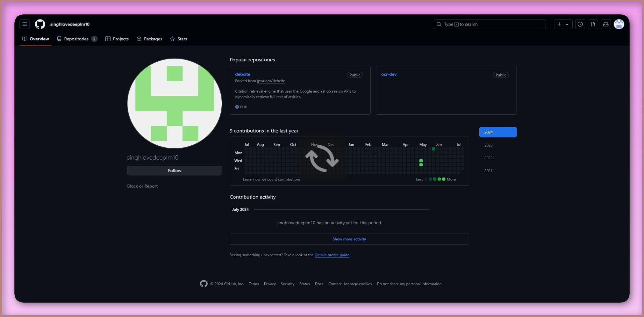Screen dimensions: 644x317
Task: Open the Security footer link
Action: [x=287, y=284]
